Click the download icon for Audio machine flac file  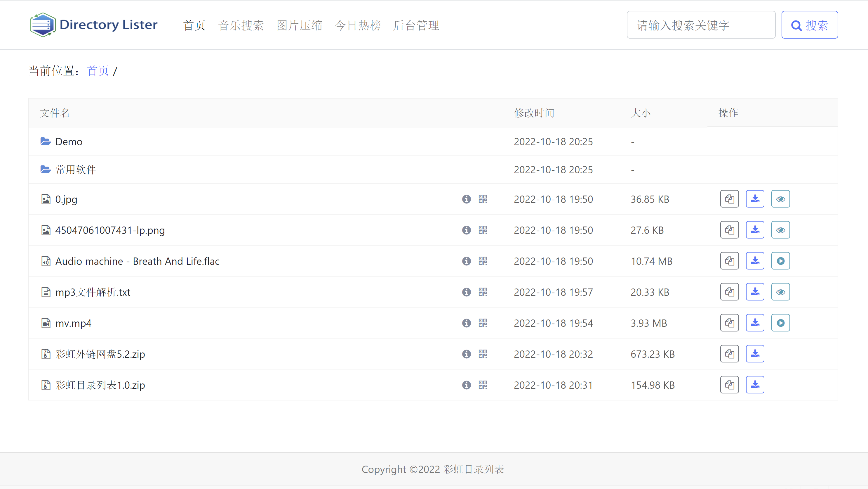coord(755,261)
